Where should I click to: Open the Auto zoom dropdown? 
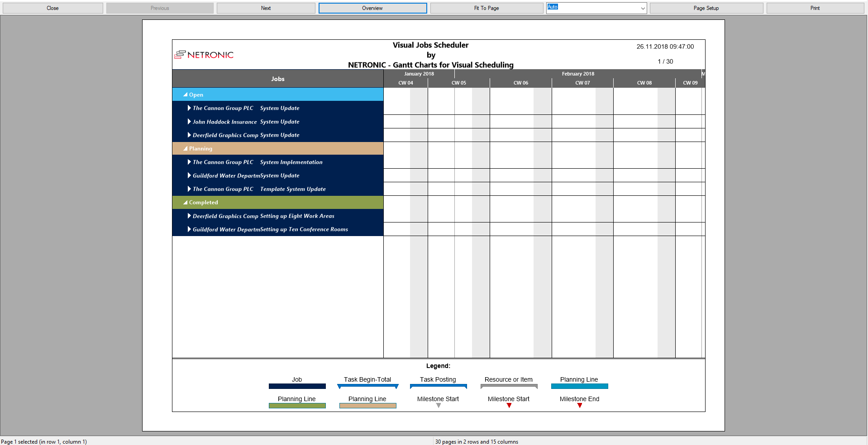(643, 8)
